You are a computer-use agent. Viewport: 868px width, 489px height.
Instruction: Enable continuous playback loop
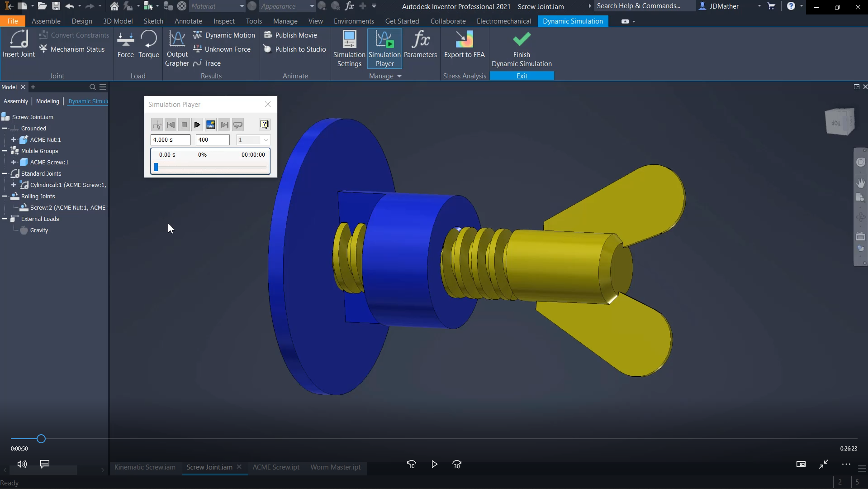[x=238, y=125]
